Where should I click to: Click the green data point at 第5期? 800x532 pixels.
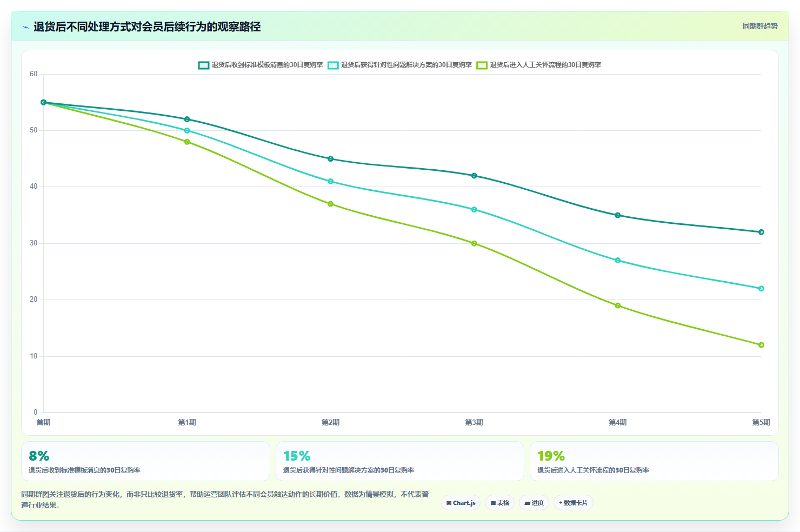[x=761, y=345]
